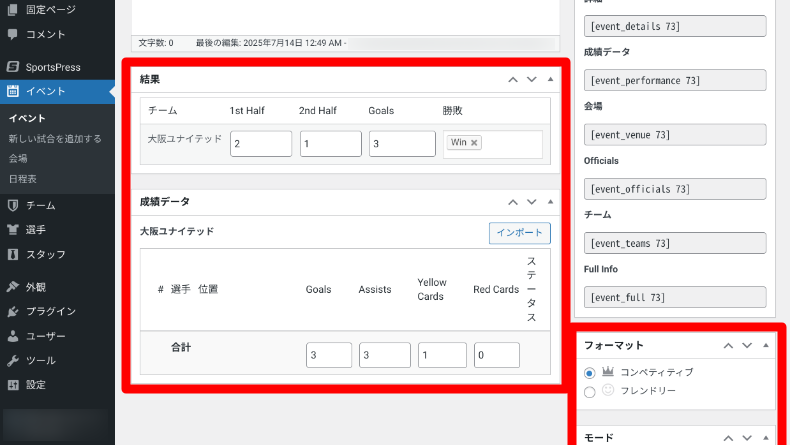Select the [event_venue 73] shortcode field
The width and height of the screenshot is (790, 445).
coord(675,135)
